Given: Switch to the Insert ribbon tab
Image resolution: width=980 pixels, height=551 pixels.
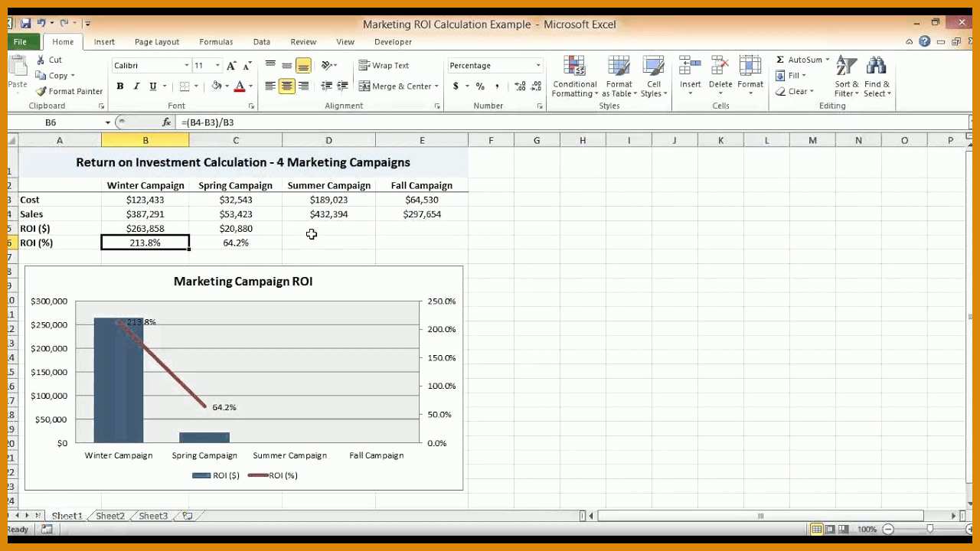Looking at the screenshot, I should pyautogui.click(x=104, y=42).
